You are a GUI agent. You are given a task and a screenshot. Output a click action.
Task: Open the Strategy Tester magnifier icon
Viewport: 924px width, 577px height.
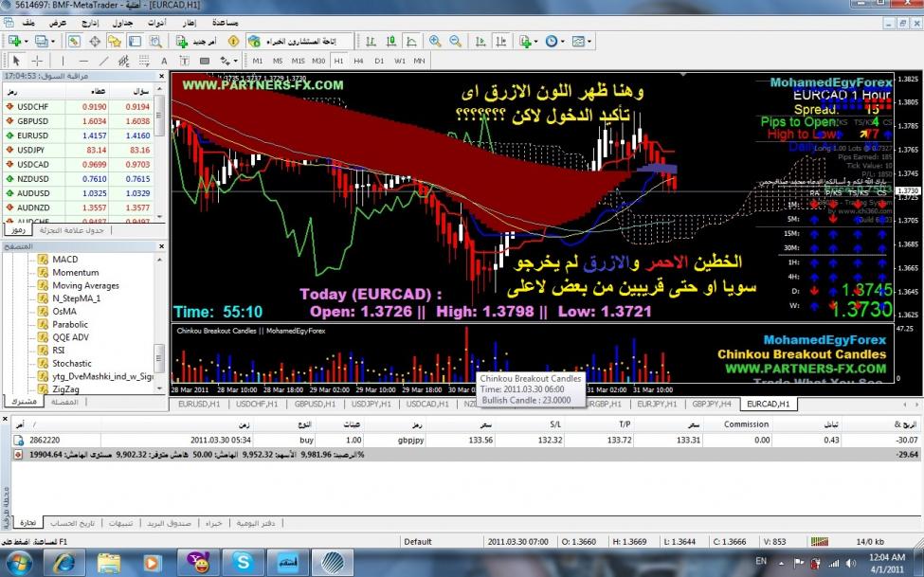[155, 42]
